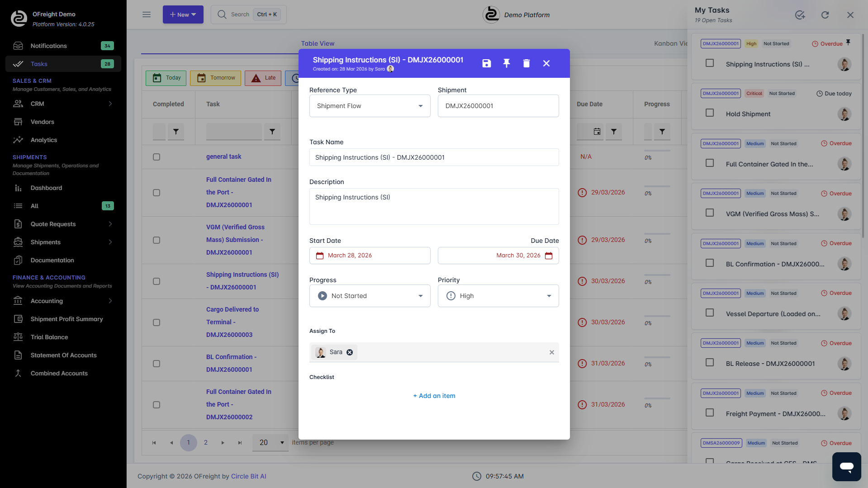This screenshot has height=488, width=868.
Task: Open the Shipments Dashboard
Action: (x=46, y=188)
